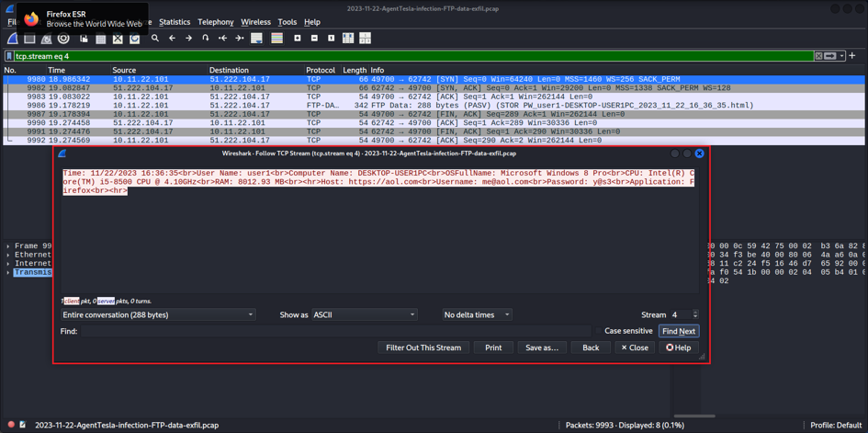
Task: Jump to the last packet icon
Action: (239, 39)
